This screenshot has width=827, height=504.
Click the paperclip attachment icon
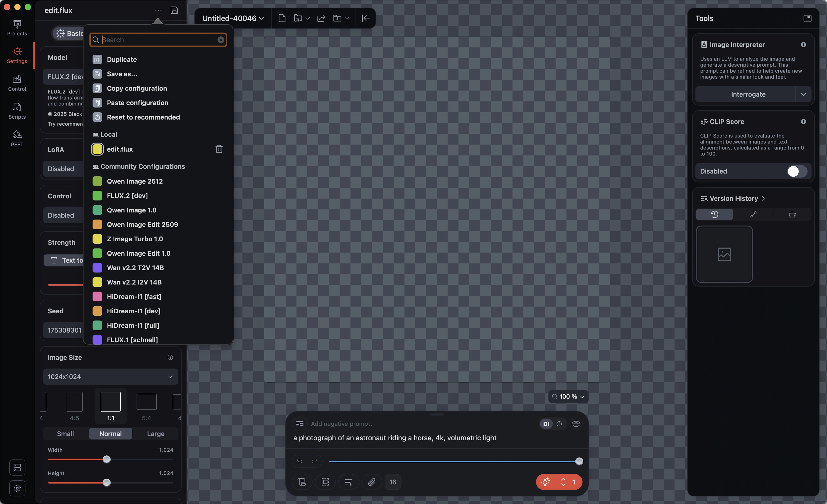(371, 482)
